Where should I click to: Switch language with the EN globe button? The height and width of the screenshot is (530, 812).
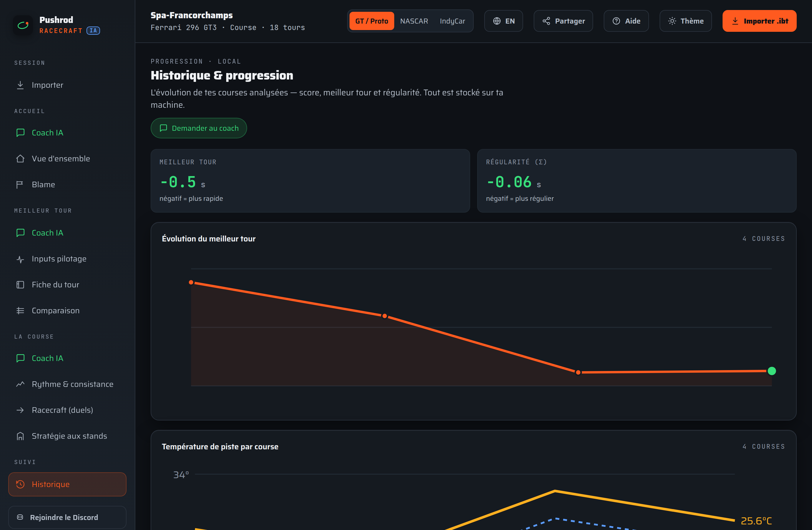point(504,21)
